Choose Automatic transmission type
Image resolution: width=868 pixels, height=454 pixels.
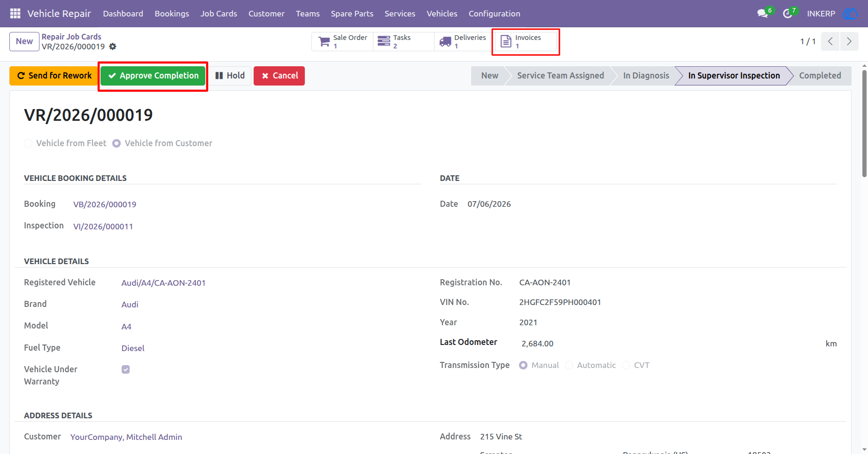569,365
